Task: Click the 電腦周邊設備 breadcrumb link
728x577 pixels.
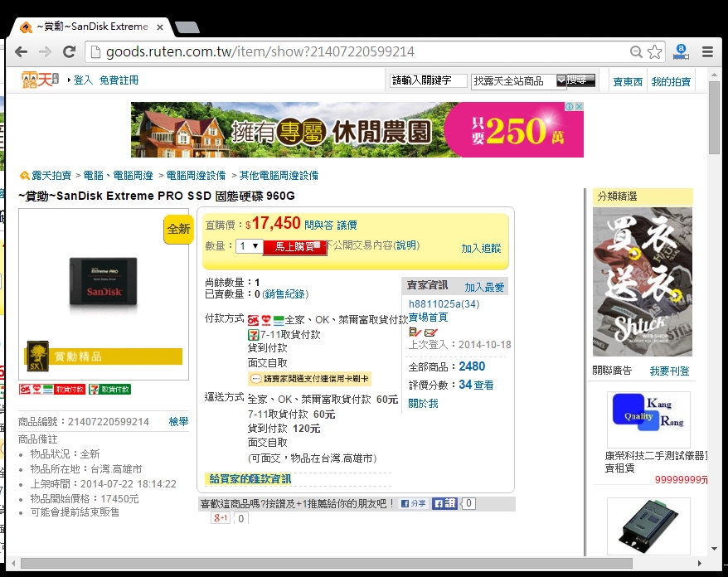Action: pos(196,176)
